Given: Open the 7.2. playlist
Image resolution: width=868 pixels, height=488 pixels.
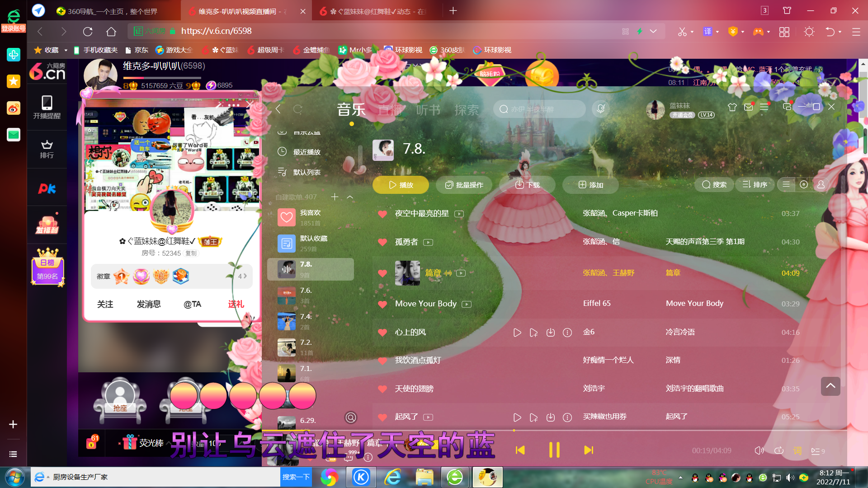Looking at the screenshot, I should pyautogui.click(x=310, y=347).
